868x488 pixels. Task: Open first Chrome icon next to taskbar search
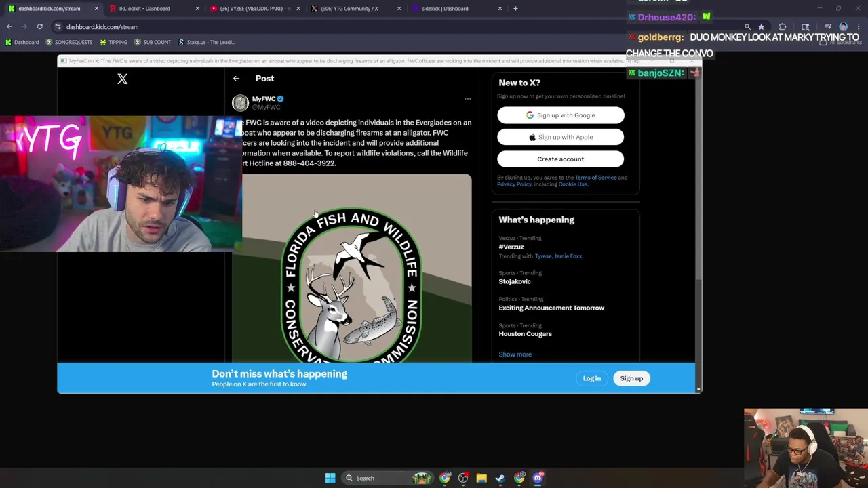pyautogui.click(x=445, y=478)
